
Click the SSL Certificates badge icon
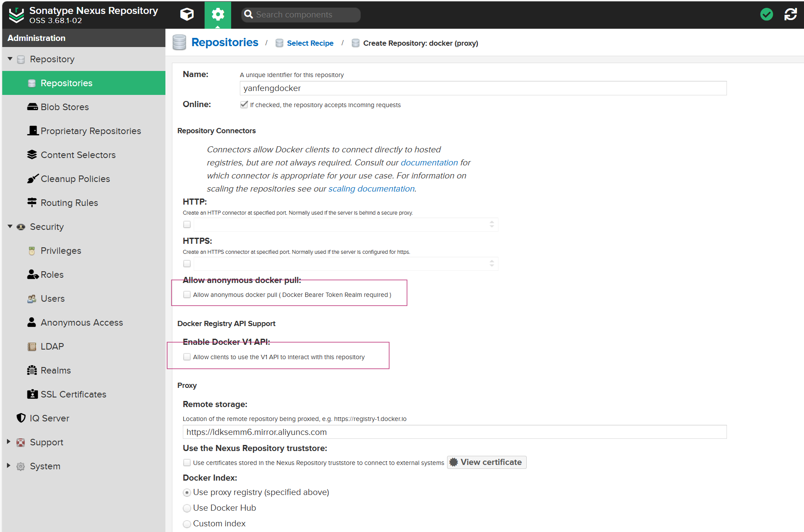point(32,394)
